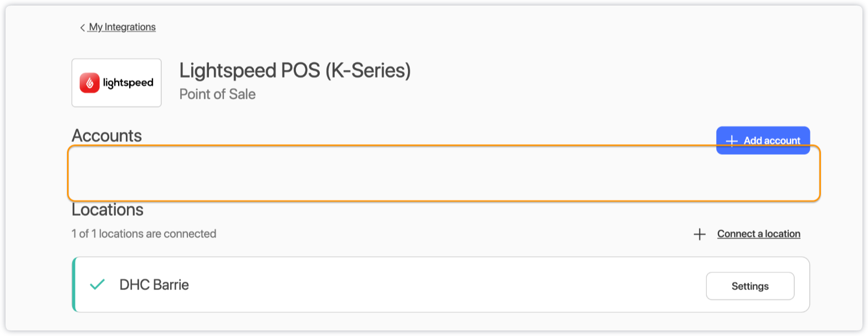868x336 pixels.
Task: Open Settings for DHC Barrie
Action: [x=750, y=286]
